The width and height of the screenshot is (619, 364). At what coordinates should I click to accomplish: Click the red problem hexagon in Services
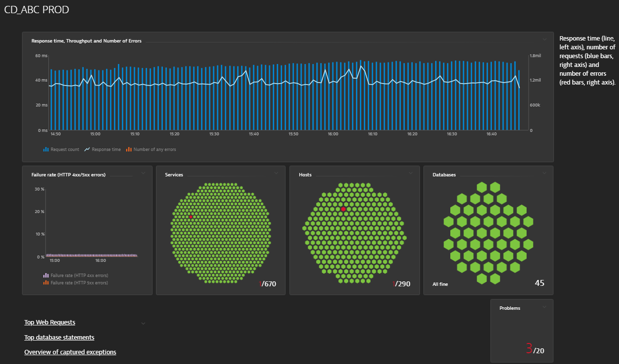pyautogui.click(x=191, y=216)
